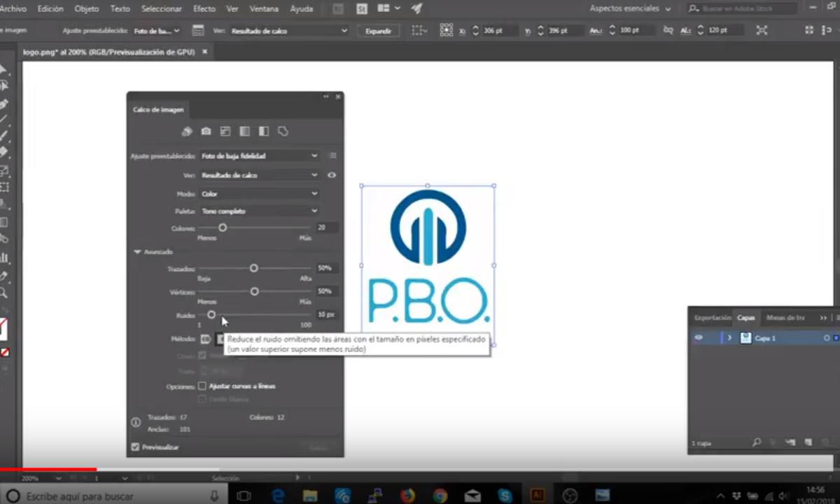Click the High Color camera preset icon
The image size is (840, 504).
tap(206, 131)
